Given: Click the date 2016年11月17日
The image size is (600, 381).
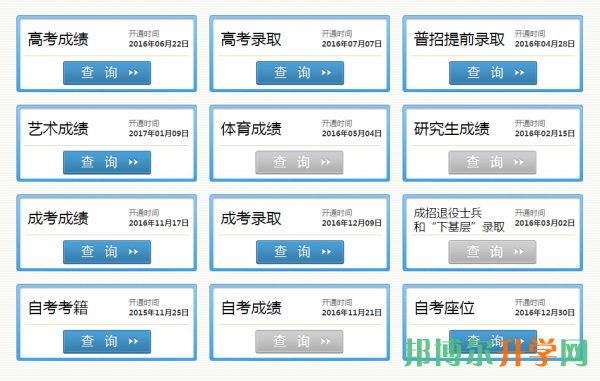Looking at the screenshot, I should pyautogui.click(x=158, y=223).
